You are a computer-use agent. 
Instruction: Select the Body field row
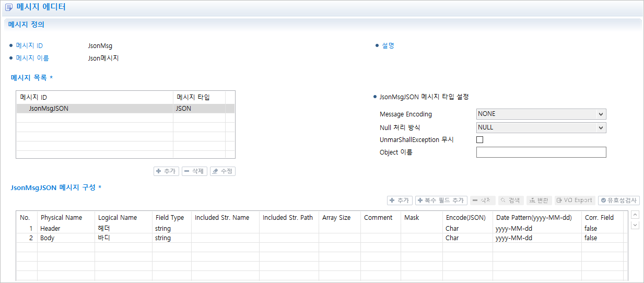(48, 238)
